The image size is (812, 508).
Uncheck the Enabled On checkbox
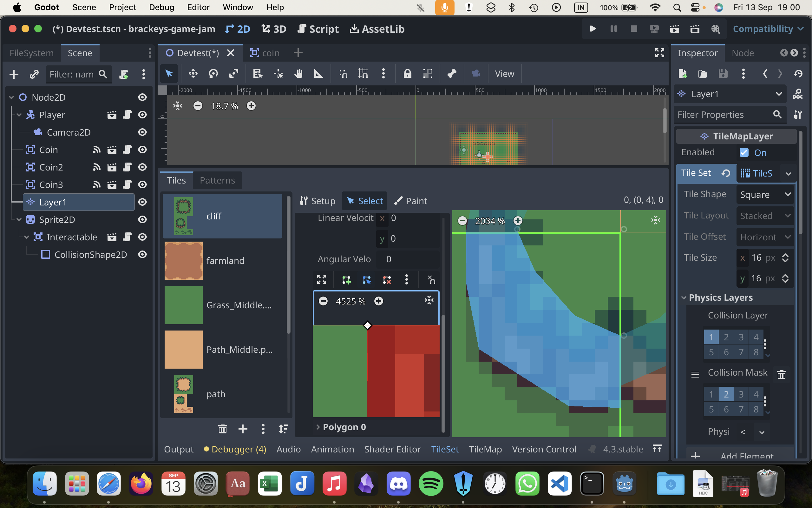click(x=744, y=152)
